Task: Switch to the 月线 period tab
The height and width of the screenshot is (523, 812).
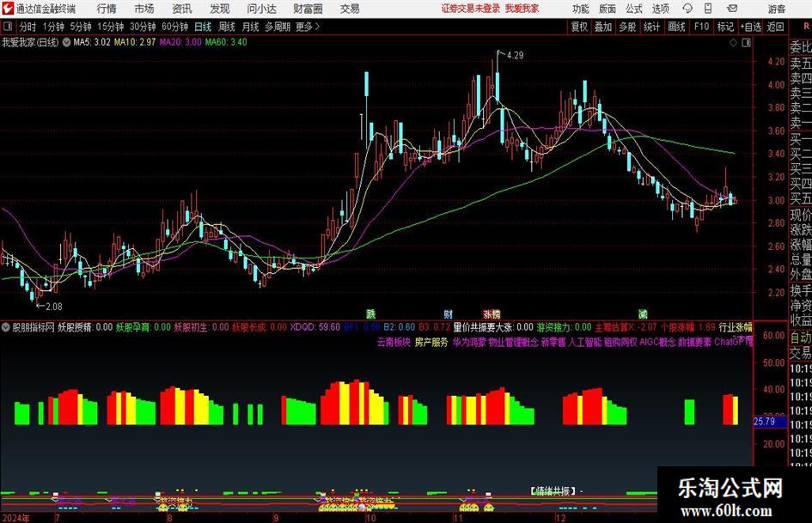Action: pyautogui.click(x=251, y=27)
